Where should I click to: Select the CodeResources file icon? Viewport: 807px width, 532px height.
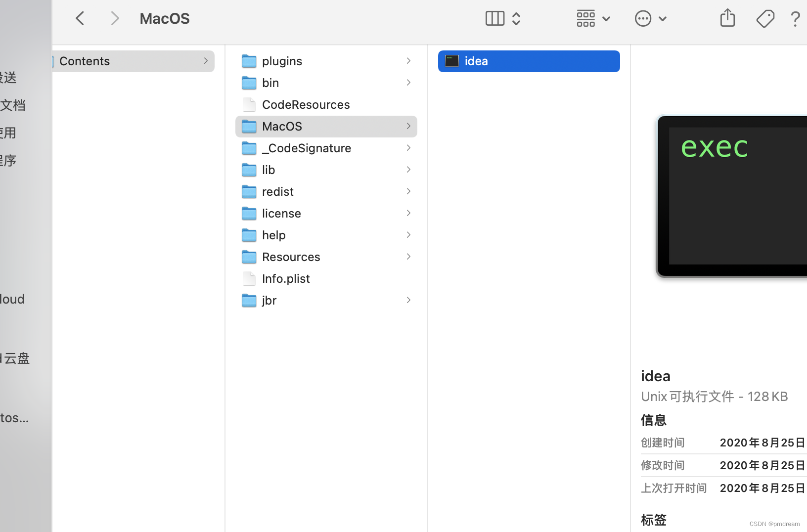click(249, 104)
